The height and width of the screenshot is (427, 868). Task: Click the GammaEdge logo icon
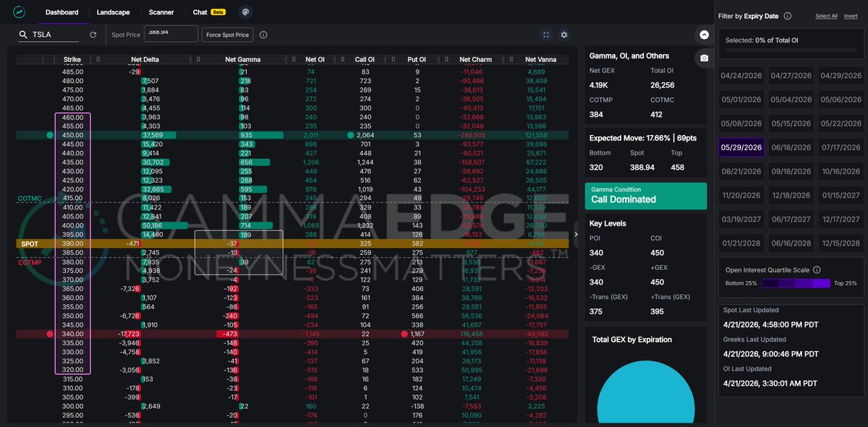[20, 12]
